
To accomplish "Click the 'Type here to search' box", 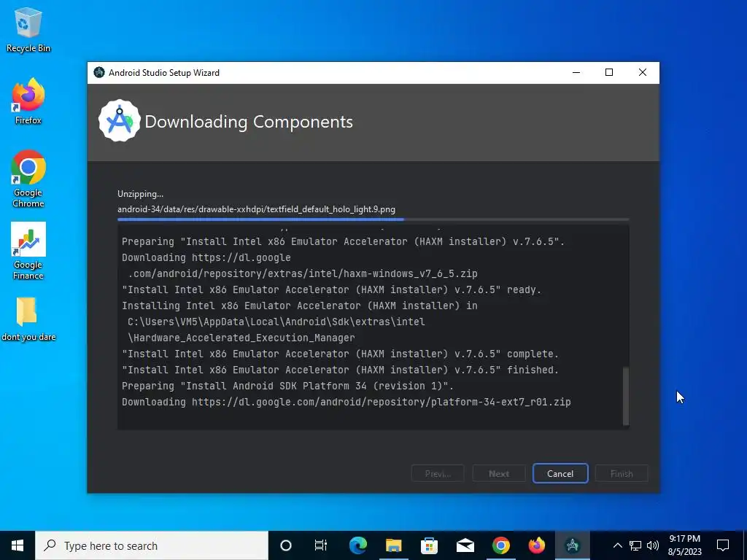I will coord(152,545).
